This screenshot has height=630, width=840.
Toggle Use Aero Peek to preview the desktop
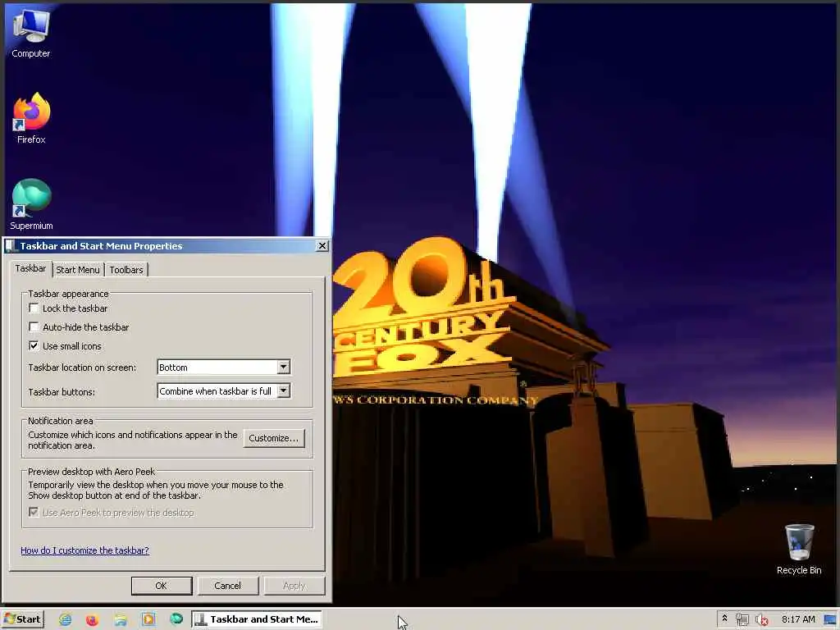[x=34, y=512]
